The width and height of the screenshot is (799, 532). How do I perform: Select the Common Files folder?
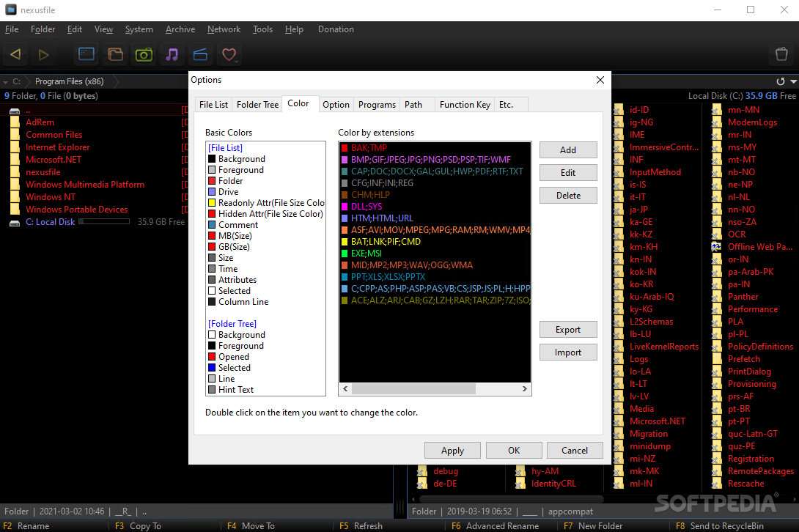coord(54,135)
